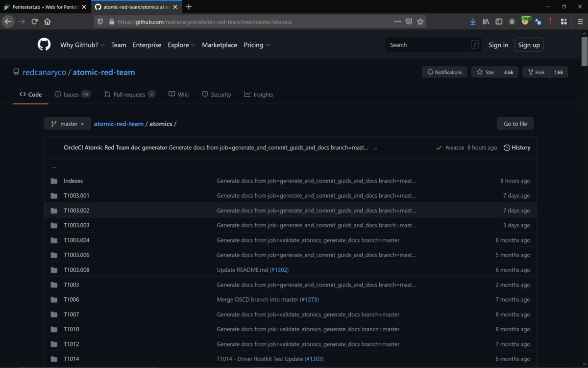Reload the current page
This screenshot has height=368, width=588.
(x=34, y=22)
